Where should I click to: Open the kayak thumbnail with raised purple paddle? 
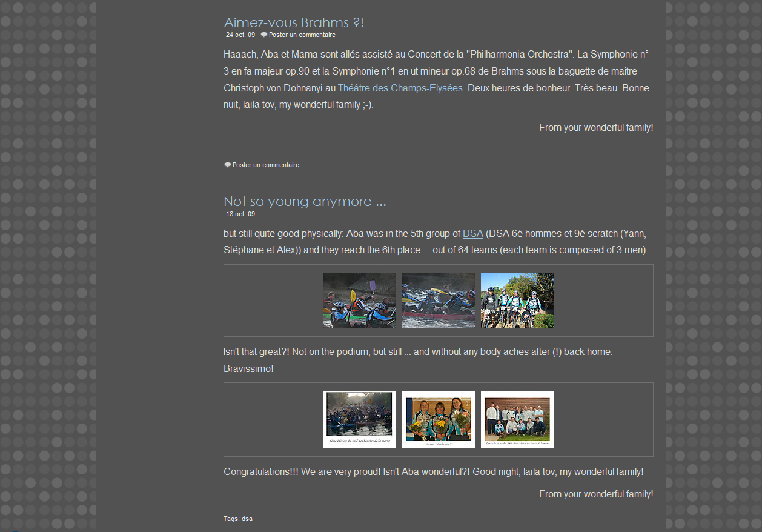click(x=359, y=301)
